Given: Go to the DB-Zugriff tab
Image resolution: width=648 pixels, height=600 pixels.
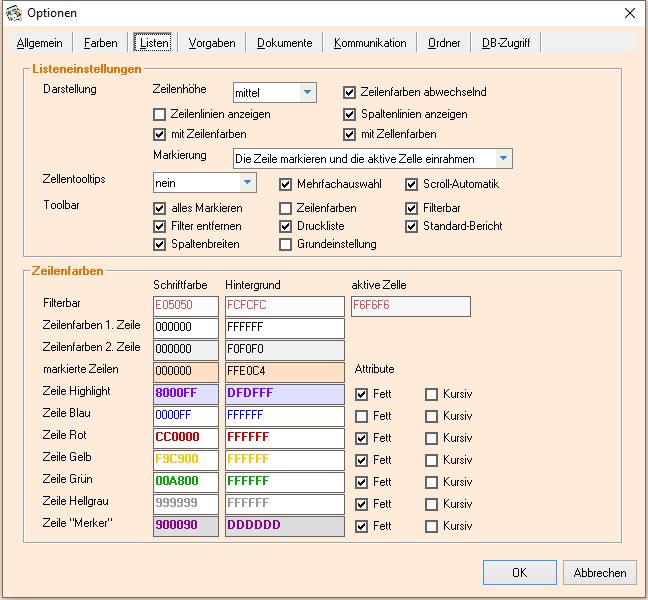Looking at the screenshot, I should (506, 43).
